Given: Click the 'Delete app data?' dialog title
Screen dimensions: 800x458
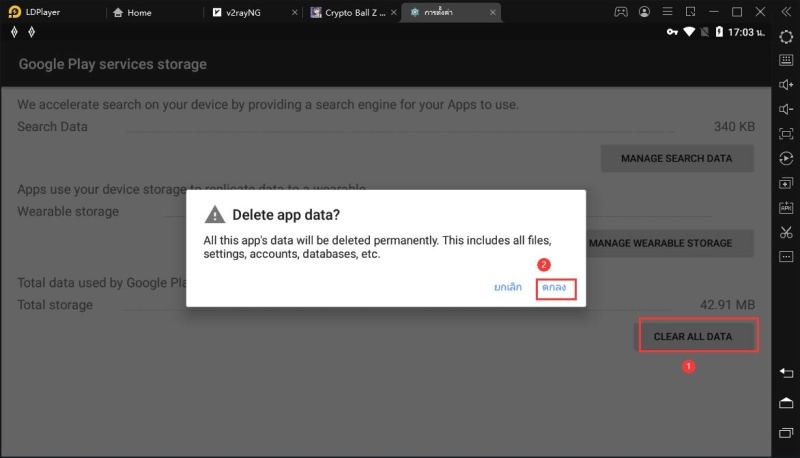Looking at the screenshot, I should point(286,215).
